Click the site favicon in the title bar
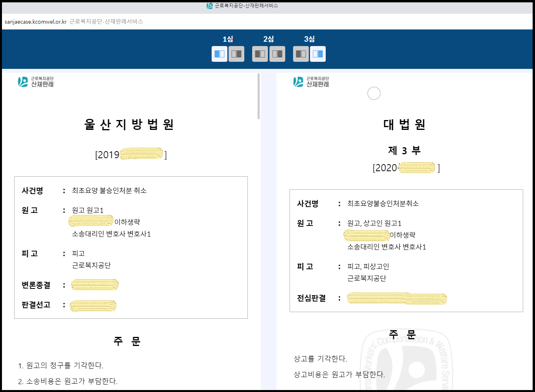The width and height of the screenshot is (535, 392). [210, 6]
